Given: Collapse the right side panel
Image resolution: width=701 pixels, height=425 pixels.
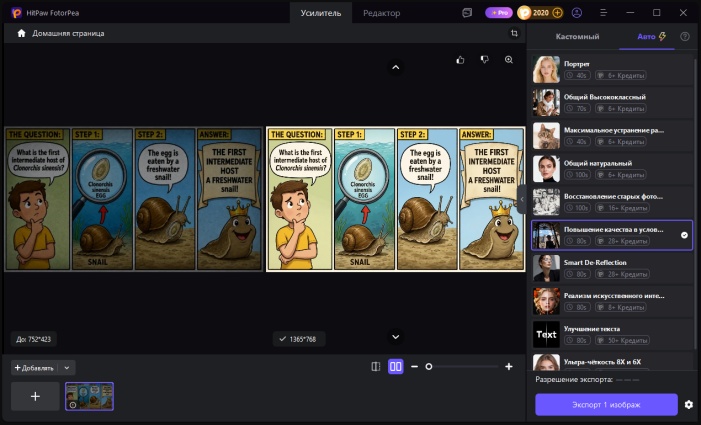Looking at the screenshot, I should click(522, 199).
